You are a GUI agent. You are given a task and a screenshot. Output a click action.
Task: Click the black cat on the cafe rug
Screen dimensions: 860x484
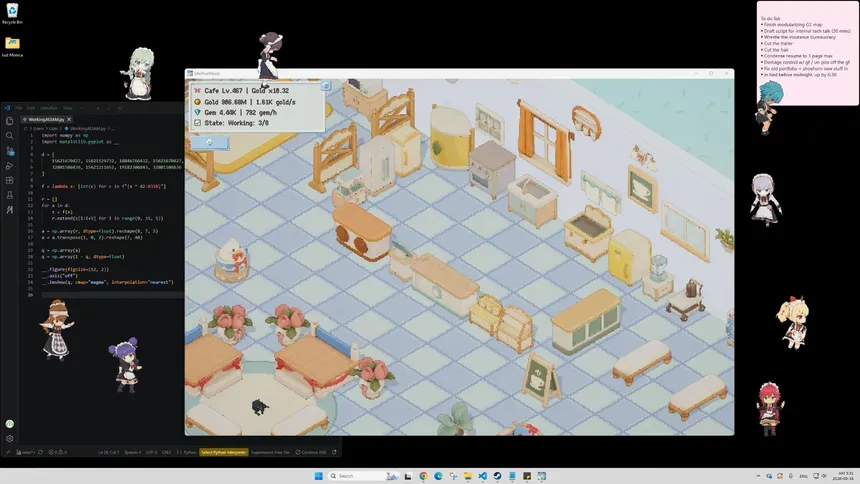(x=259, y=407)
